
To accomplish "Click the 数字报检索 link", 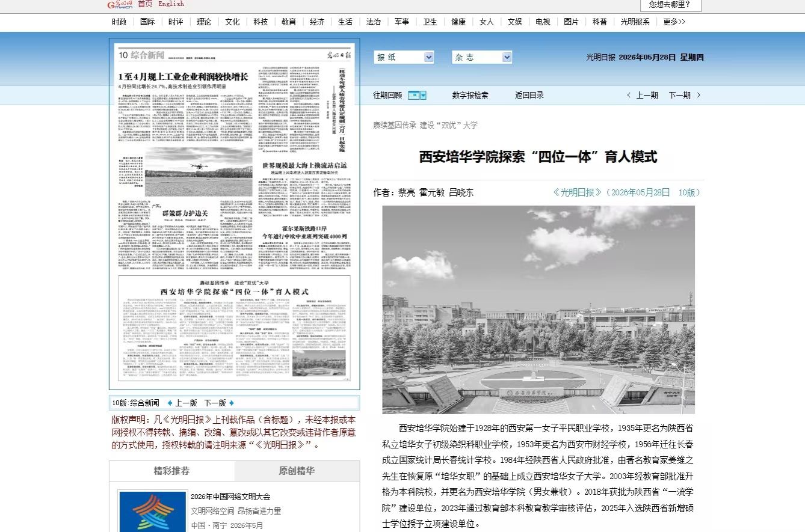I will coord(470,95).
